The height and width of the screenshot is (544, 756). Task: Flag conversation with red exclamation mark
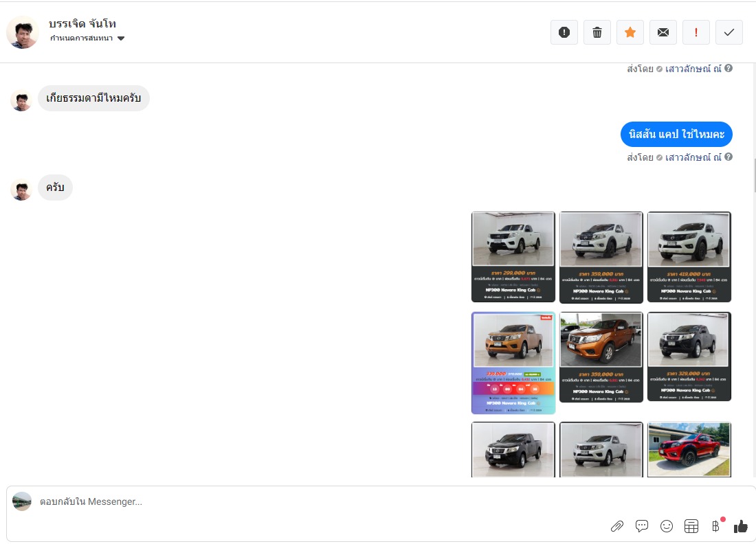pos(696,32)
